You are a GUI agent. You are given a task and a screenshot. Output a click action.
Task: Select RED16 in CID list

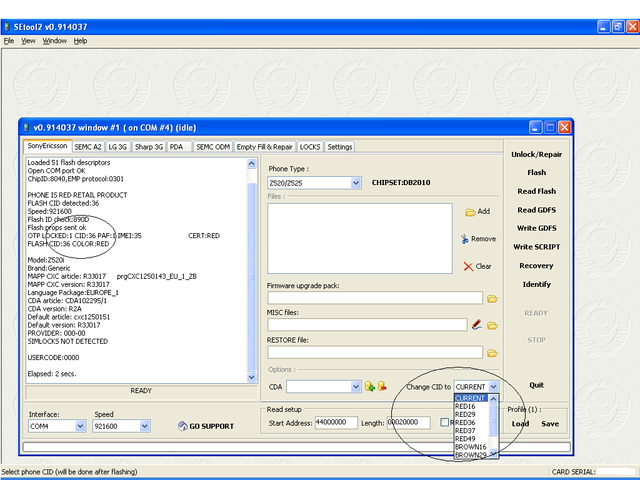pyautogui.click(x=471, y=407)
